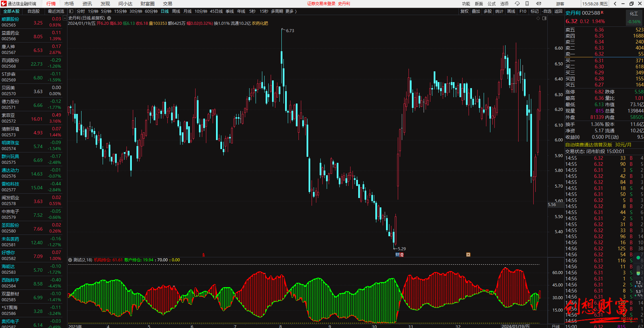644x328 pixels.
Task: Select the 最近浏览 list tab
Action: pyautogui.click(x=56, y=11)
